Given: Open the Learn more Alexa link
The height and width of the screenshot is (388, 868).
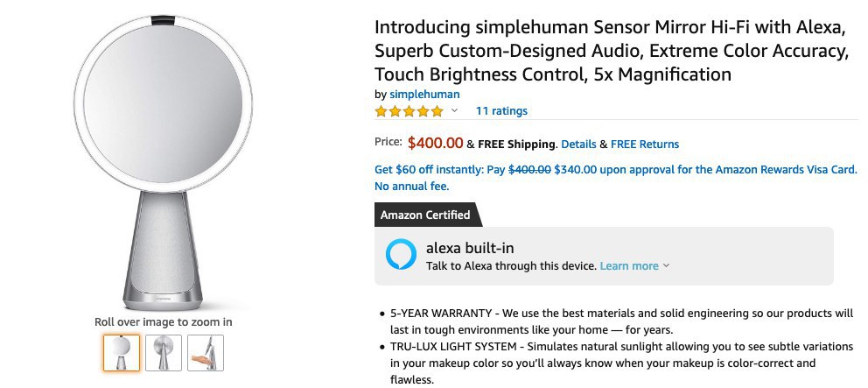Looking at the screenshot, I should pyautogui.click(x=629, y=265).
